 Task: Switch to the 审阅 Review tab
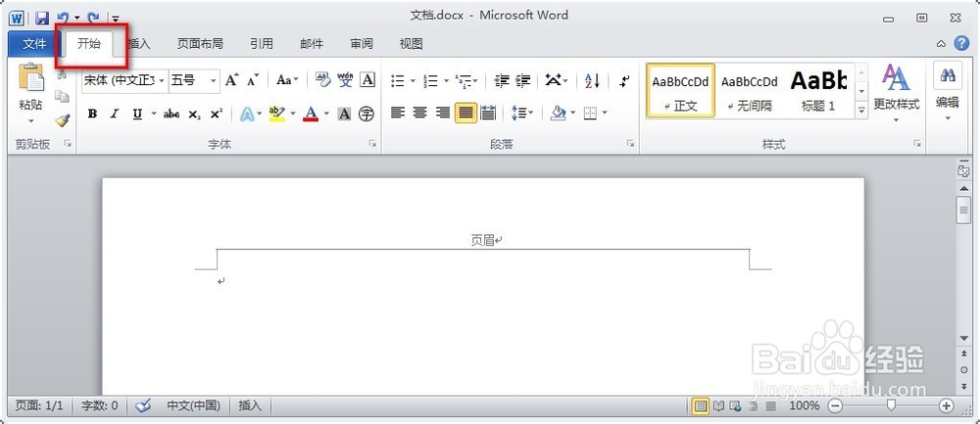[x=362, y=44]
